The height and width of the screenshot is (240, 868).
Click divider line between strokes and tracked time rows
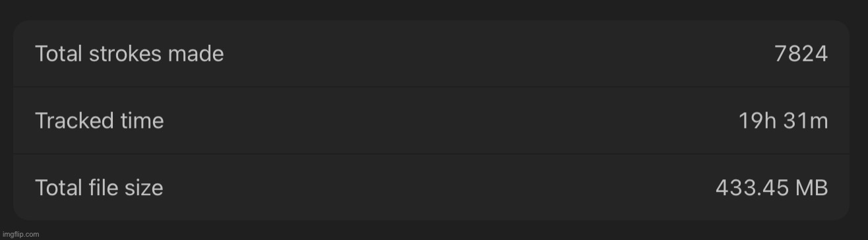point(431,87)
